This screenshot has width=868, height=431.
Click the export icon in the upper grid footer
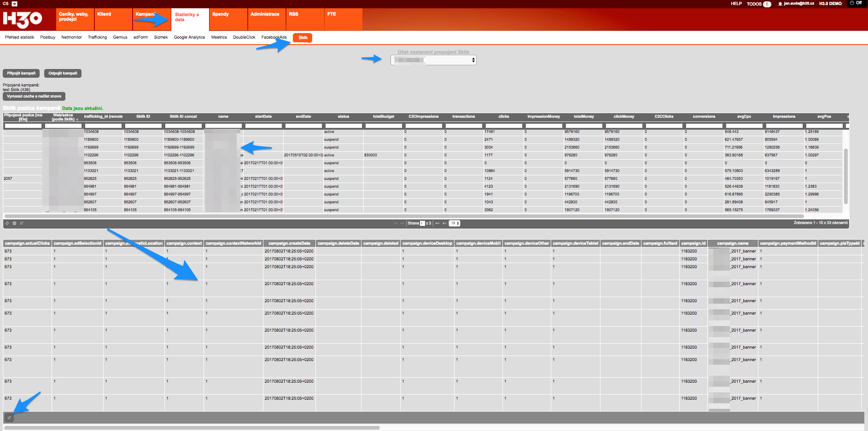22,223
